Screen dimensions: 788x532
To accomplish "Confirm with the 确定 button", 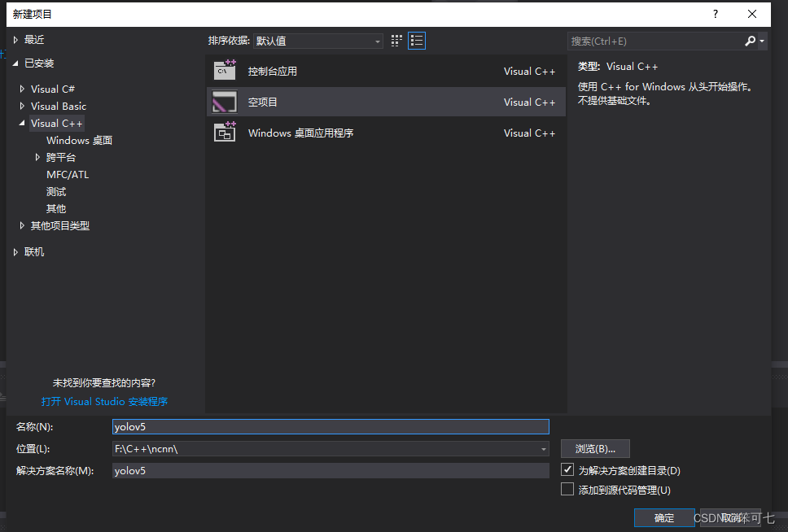I will point(664,517).
